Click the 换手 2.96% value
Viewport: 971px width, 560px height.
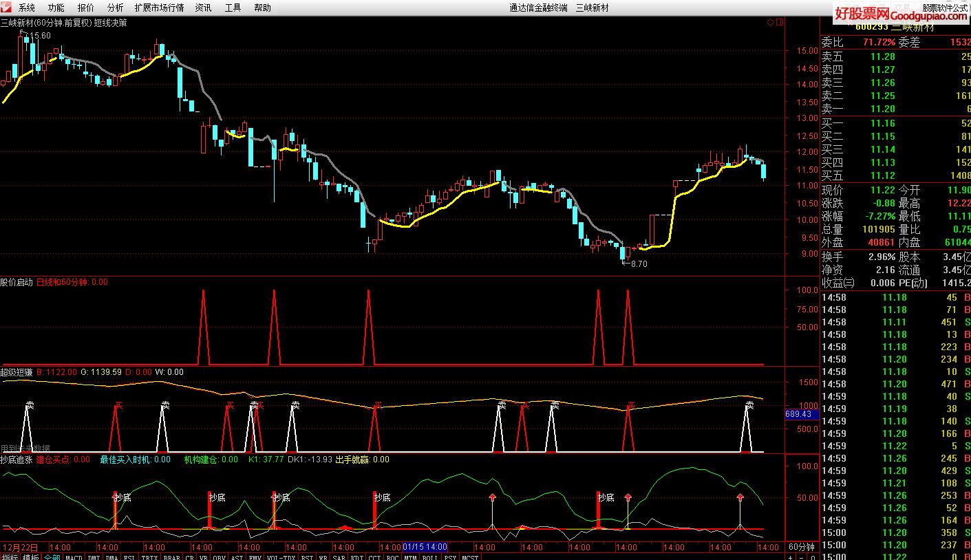click(882, 257)
